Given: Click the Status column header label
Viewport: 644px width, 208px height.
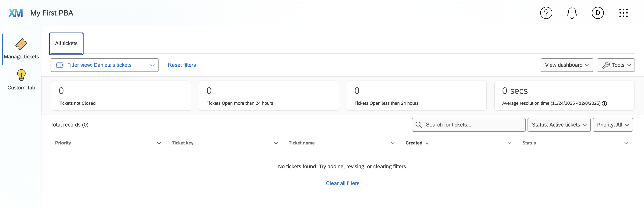Looking at the screenshot, I should tap(529, 143).
